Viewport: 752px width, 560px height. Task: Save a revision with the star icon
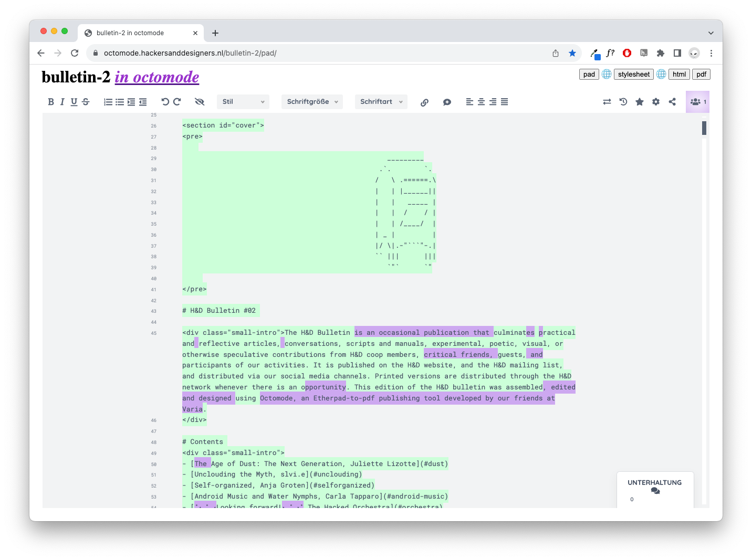coord(640,102)
